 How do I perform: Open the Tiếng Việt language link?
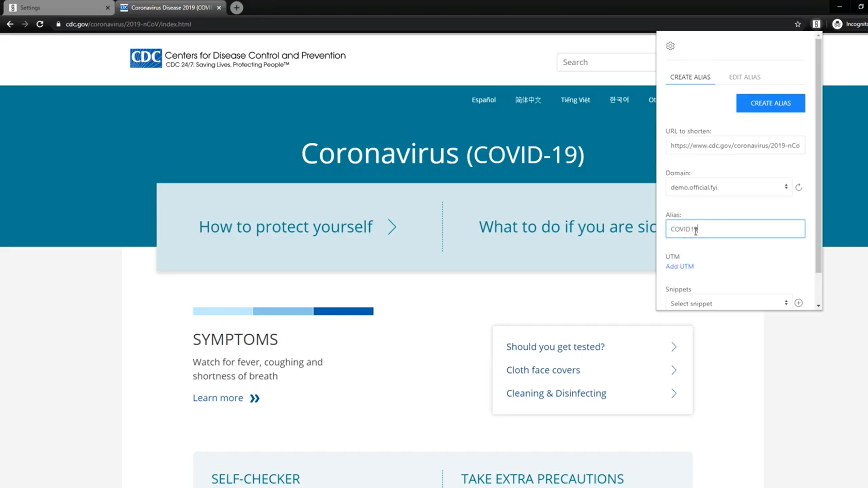click(x=575, y=100)
